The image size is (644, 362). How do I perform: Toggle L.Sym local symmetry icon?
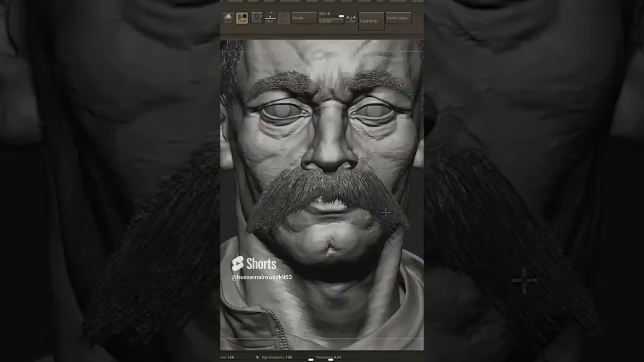click(x=351, y=19)
